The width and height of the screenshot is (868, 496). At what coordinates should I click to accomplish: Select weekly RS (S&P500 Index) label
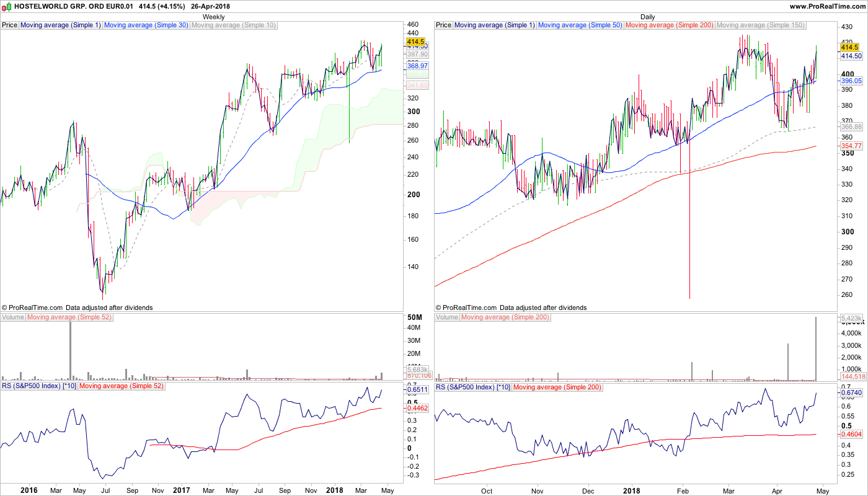(39, 386)
